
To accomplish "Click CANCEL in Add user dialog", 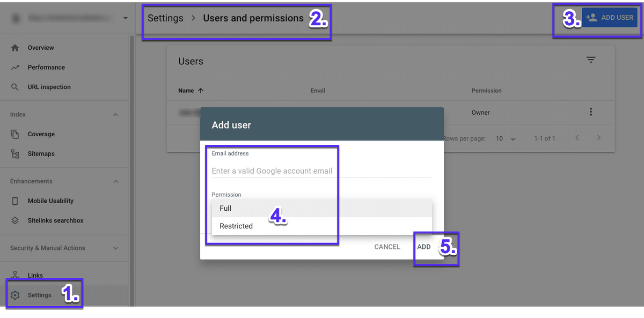I will (x=387, y=247).
